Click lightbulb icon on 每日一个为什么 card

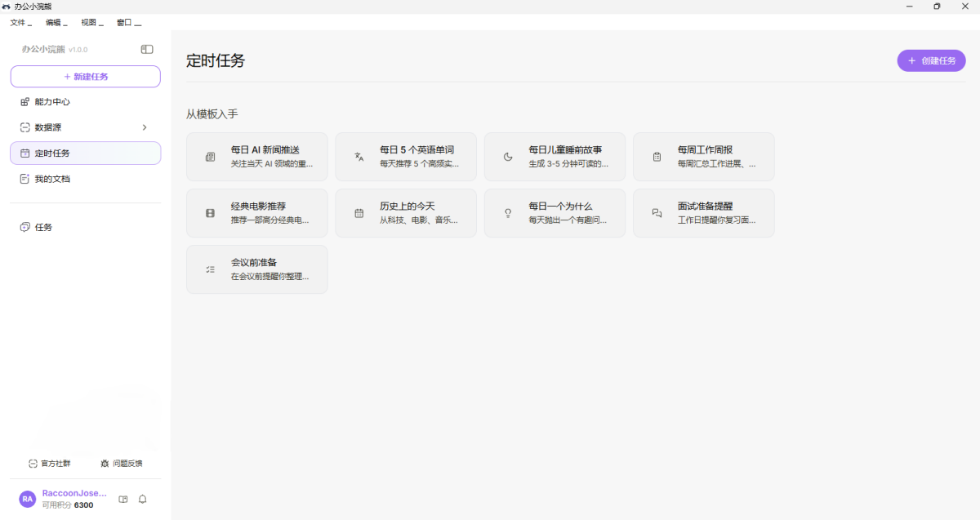coord(507,213)
